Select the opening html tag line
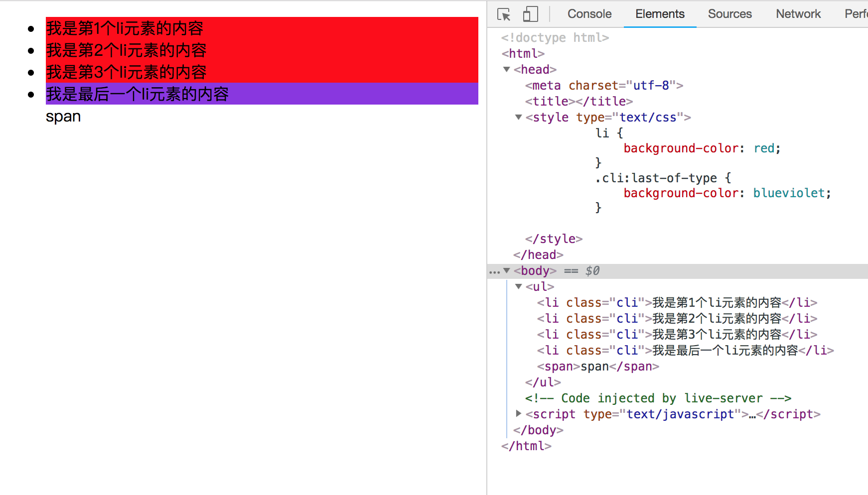The image size is (868, 495). pyautogui.click(x=523, y=54)
